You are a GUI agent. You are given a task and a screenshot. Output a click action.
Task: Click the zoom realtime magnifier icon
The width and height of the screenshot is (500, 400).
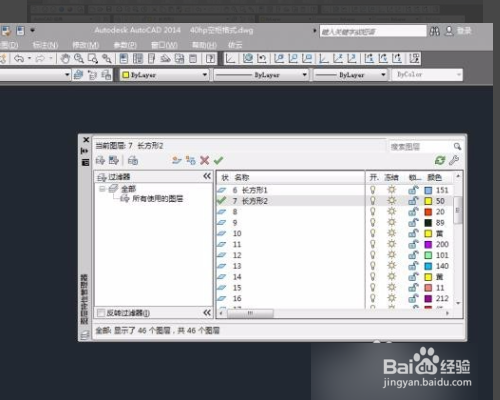point(79,59)
